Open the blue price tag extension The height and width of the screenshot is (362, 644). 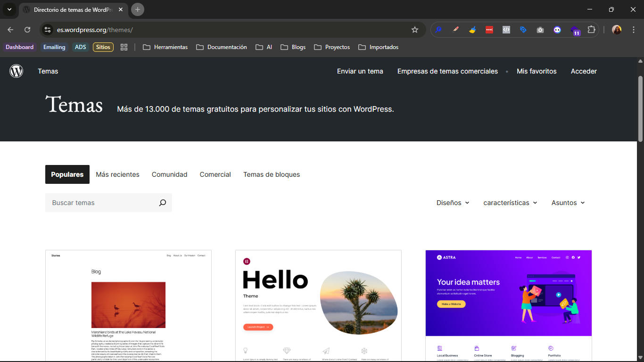[523, 29]
